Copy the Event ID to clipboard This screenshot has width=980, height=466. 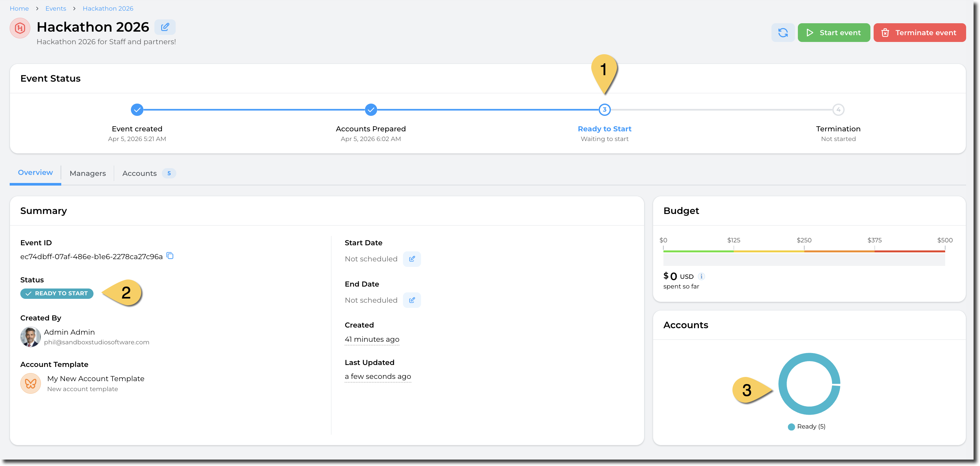pos(170,256)
